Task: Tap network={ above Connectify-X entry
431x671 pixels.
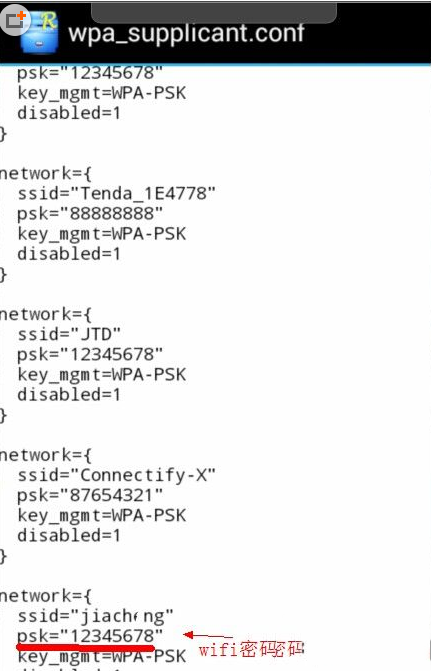Action: tap(45, 455)
